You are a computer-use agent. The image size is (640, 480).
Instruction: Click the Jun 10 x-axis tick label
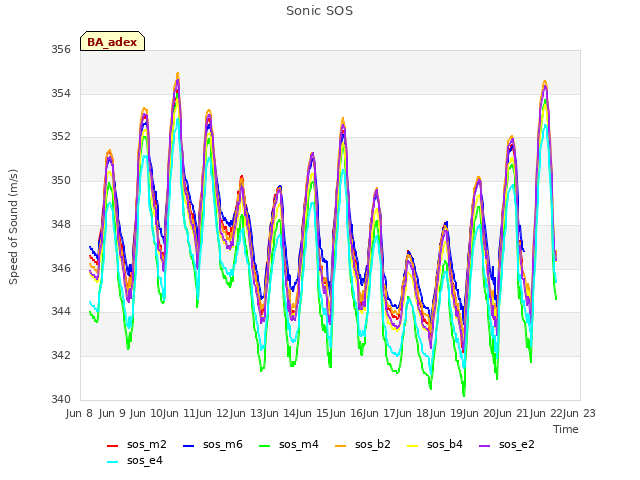click(x=146, y=413)
